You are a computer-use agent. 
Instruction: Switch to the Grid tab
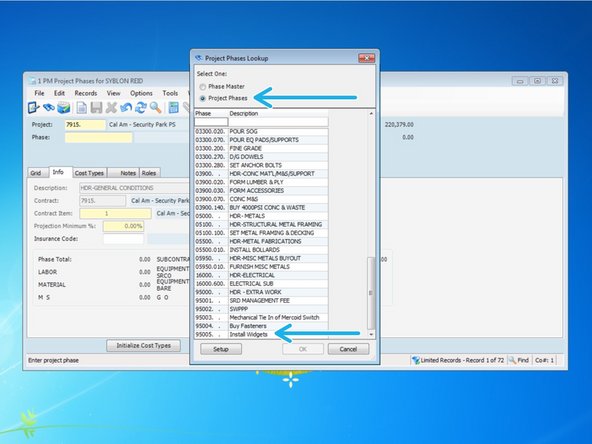(38, 173)
